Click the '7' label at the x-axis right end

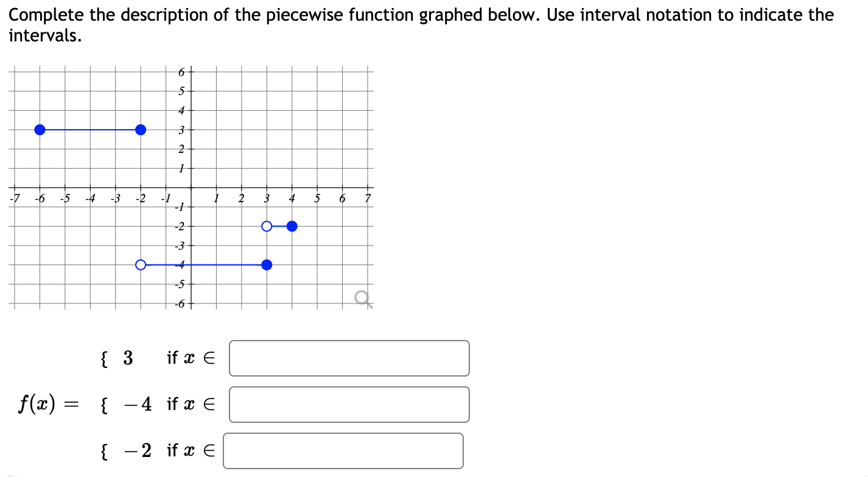tap(367, 197)
